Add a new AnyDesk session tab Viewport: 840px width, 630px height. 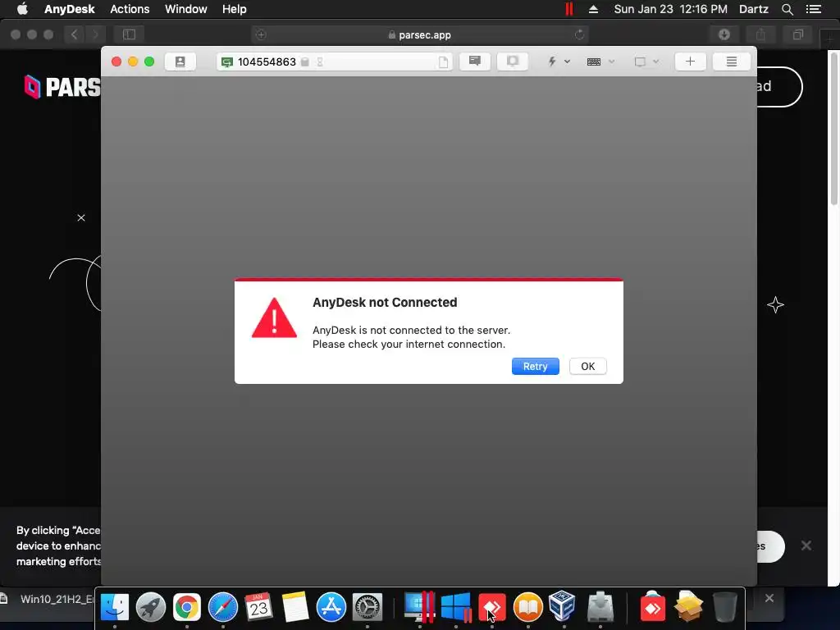[x=690, y=62]
